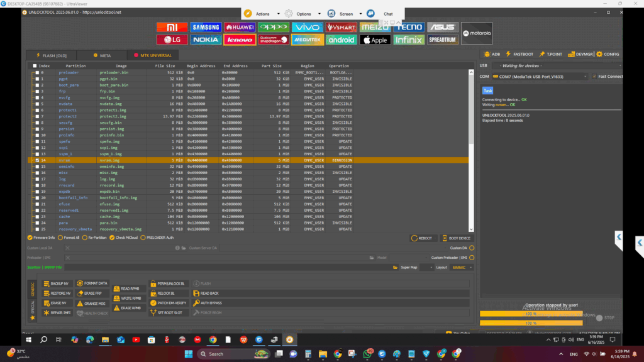The height and width of the screenshot is (362, 644).
Task: Enable the Format All option
Action: (60, 238)
